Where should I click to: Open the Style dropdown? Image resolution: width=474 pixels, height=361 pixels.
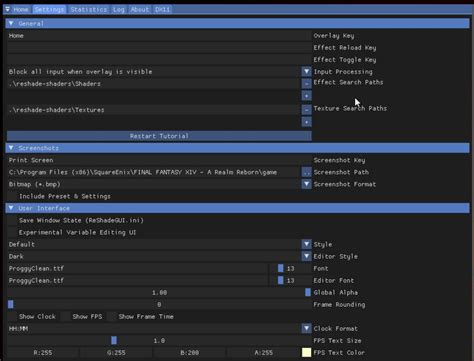(x=306, y=244)
